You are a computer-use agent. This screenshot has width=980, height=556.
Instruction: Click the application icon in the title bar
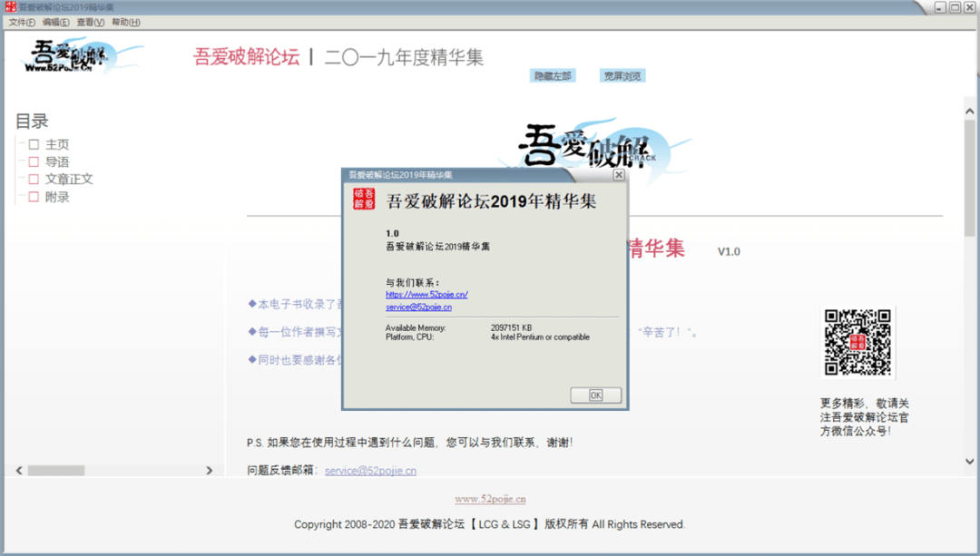9,6
